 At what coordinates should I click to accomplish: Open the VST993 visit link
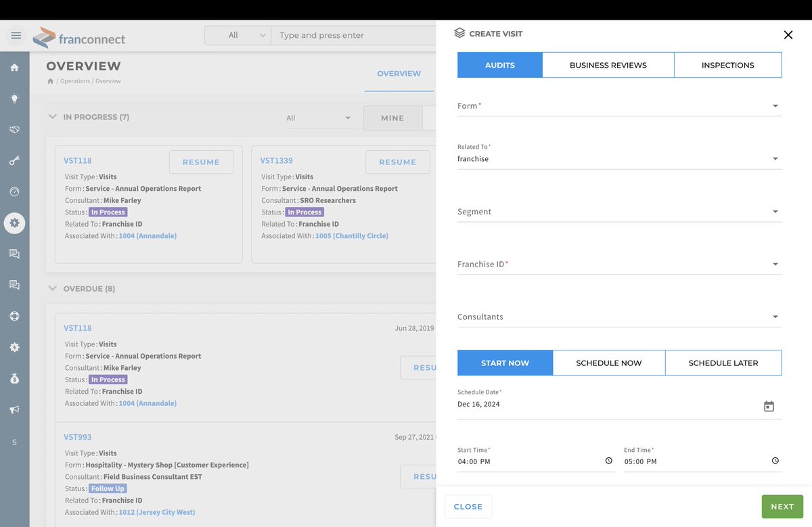(78, 437)
